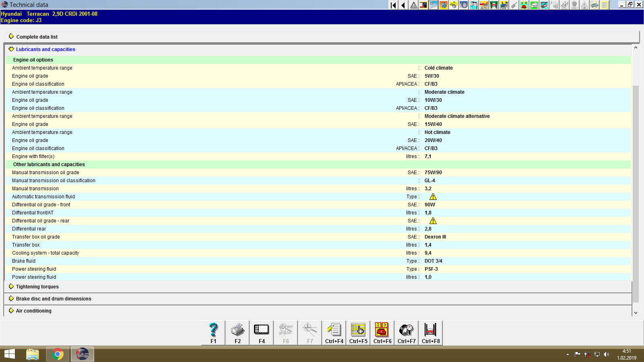The width and height of the screenshot is (644, 362).
Task: Click the Ctrl+F7 gauge icon
Action: [x=406, y=332]
